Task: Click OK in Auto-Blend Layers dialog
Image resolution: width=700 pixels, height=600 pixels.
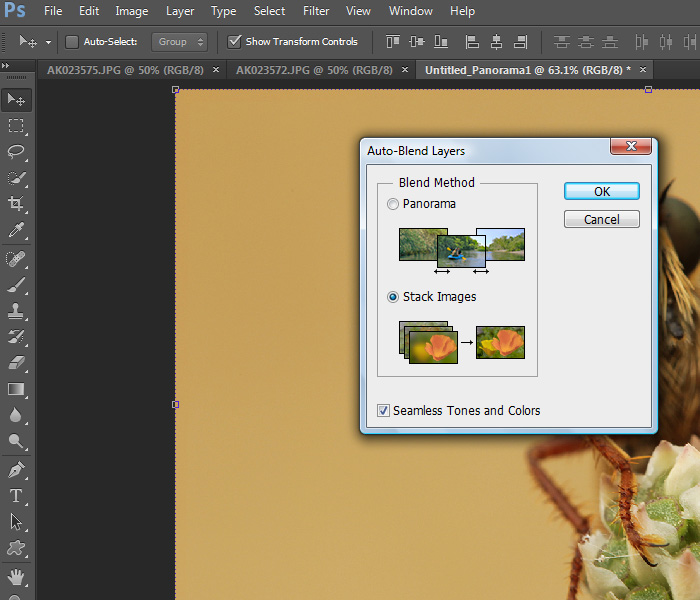Action: 601,191
